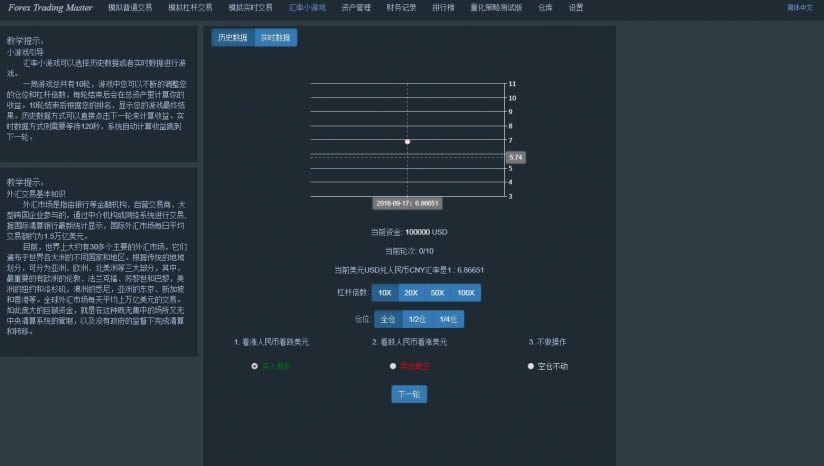This screenshot has height=466, width=824.
Task: Select the 买入做多 radio button
Action: (254, 366)
